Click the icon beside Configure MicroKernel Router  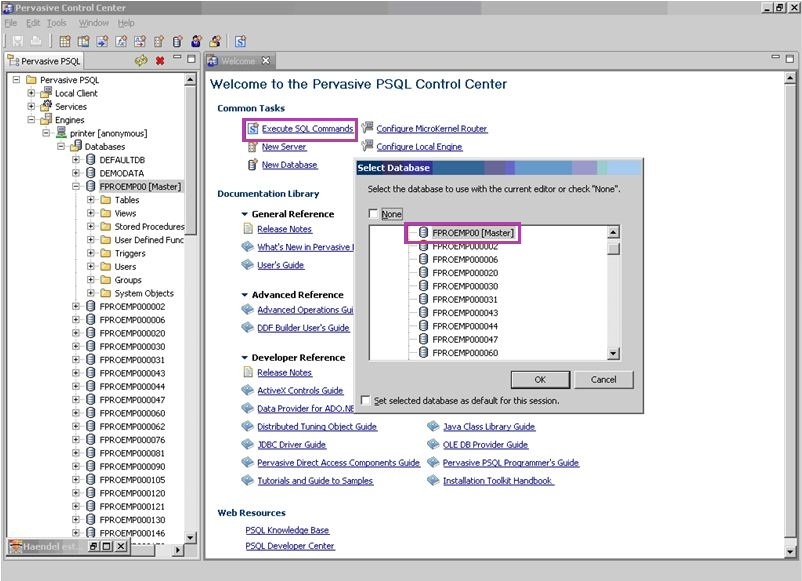click(367, 128)
